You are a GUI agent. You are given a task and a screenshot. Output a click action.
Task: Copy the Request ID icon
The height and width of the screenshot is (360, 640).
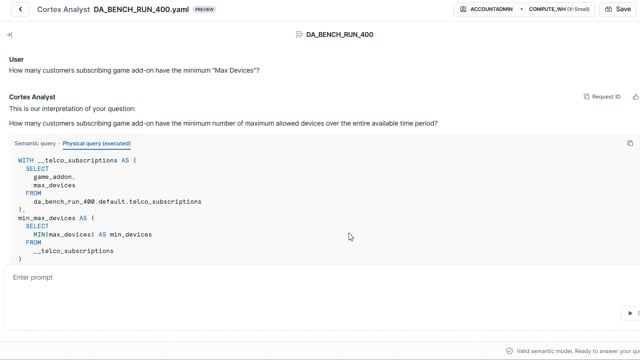pyautogui.click(x=587, y=97)
